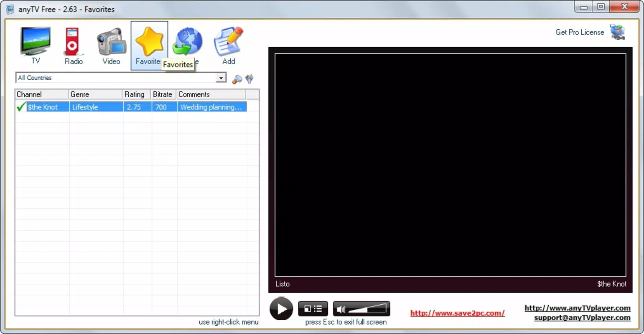This screenshot has width=644, height=334.
Task: Sort by the Genre column header
Action: pos(95,94)
